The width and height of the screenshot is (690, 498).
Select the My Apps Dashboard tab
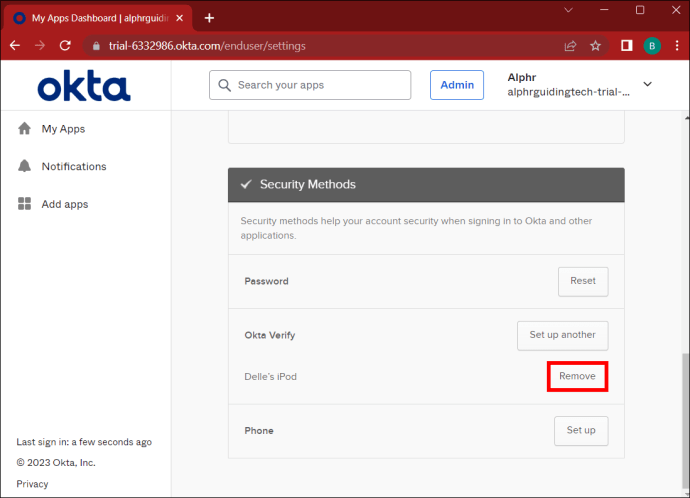click(95, 18)
